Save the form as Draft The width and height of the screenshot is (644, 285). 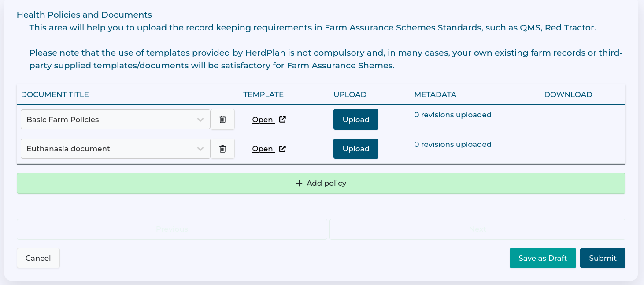542,258
